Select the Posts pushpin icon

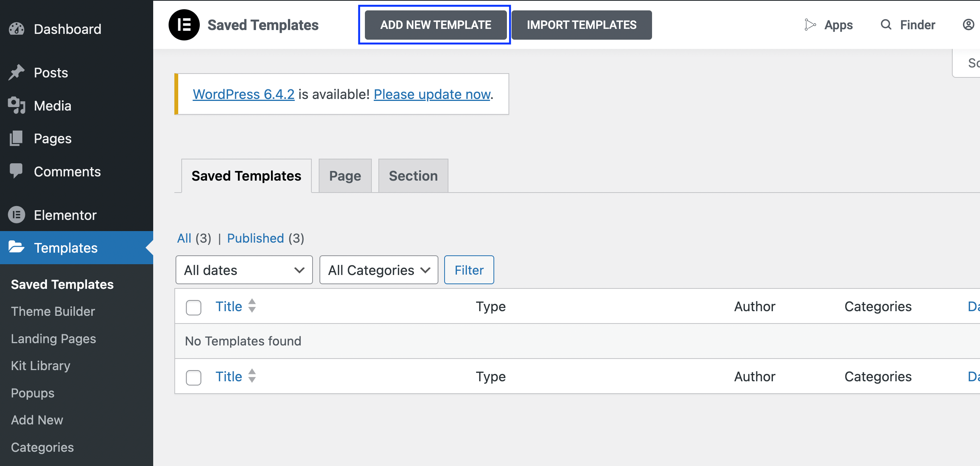click(x=16, y=72)
